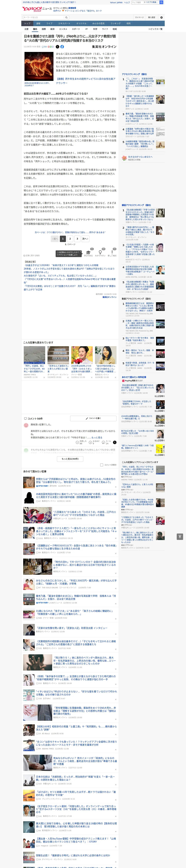The height and width of the screenshot is (868, 186).
Task: Select トップ navigation tab
Action: point(27,24)
